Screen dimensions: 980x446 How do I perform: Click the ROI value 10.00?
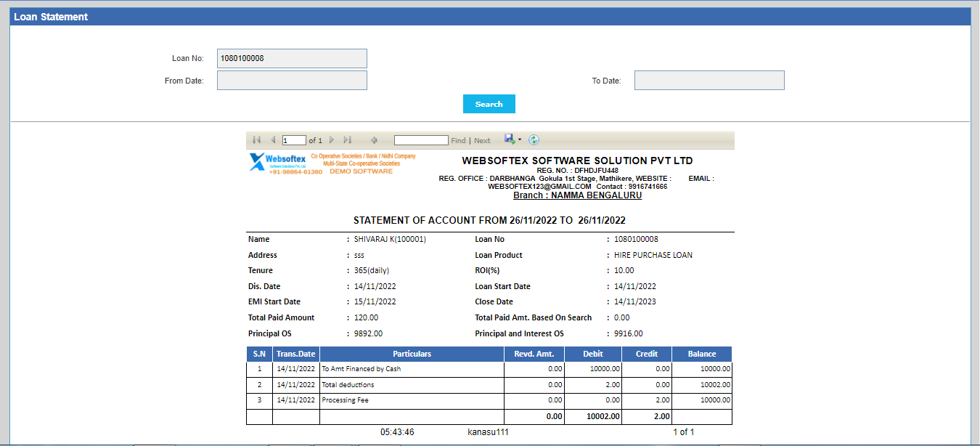click(623, 270)
